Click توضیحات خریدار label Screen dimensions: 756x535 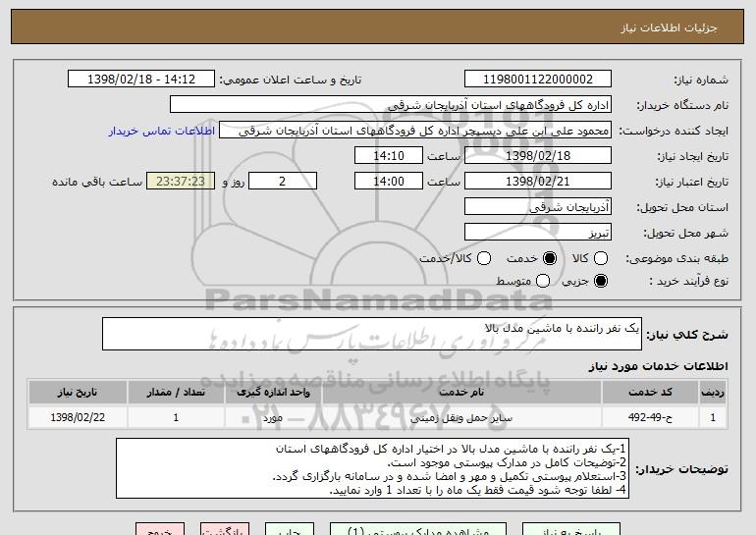pyautogui.click(x=681, y=469)
